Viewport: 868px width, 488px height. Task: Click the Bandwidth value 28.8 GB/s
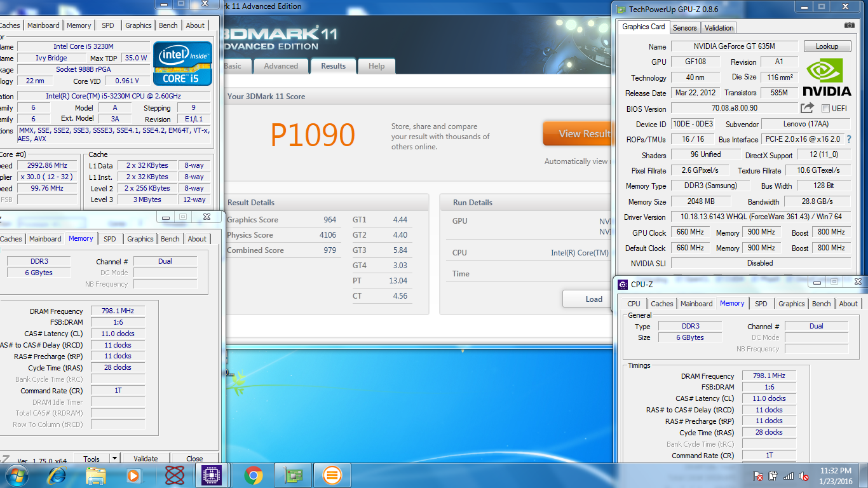click(x=817, y=201)
